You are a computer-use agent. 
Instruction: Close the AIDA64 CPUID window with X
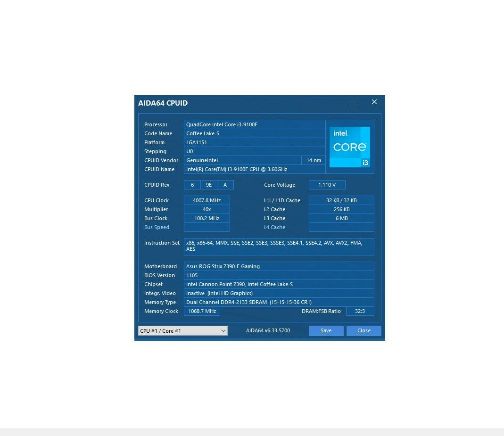pos(374,102)
